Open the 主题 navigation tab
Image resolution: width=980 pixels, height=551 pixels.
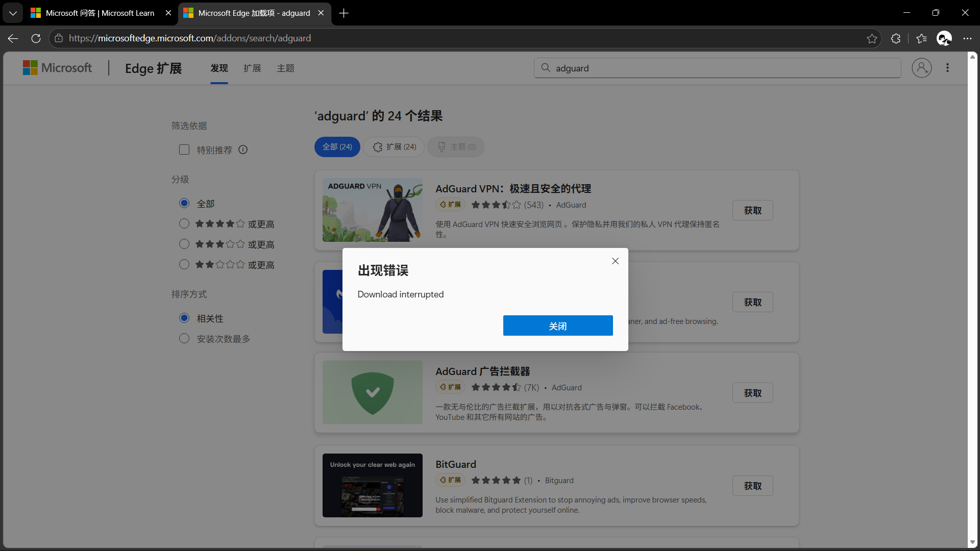coord(285,68)
